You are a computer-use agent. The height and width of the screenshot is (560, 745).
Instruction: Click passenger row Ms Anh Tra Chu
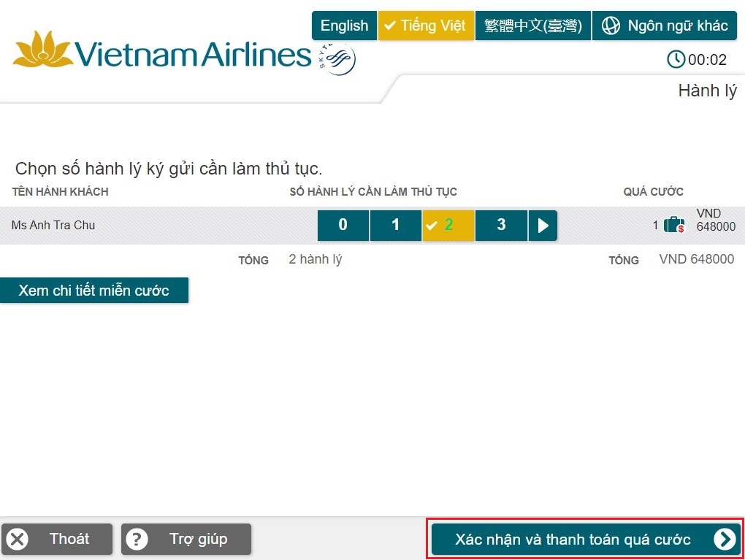(53, 225)
